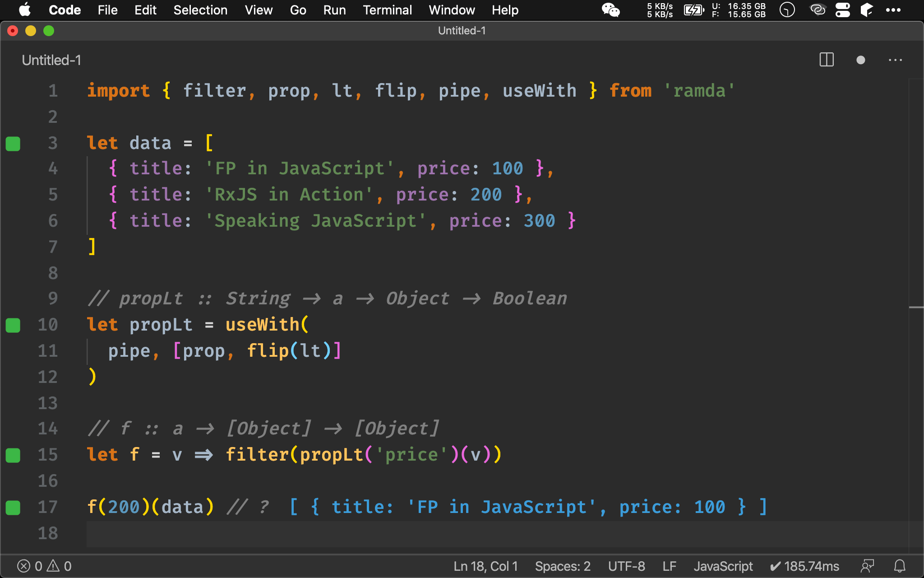Click 'FP in JavaScript' string on line 4

300,168
